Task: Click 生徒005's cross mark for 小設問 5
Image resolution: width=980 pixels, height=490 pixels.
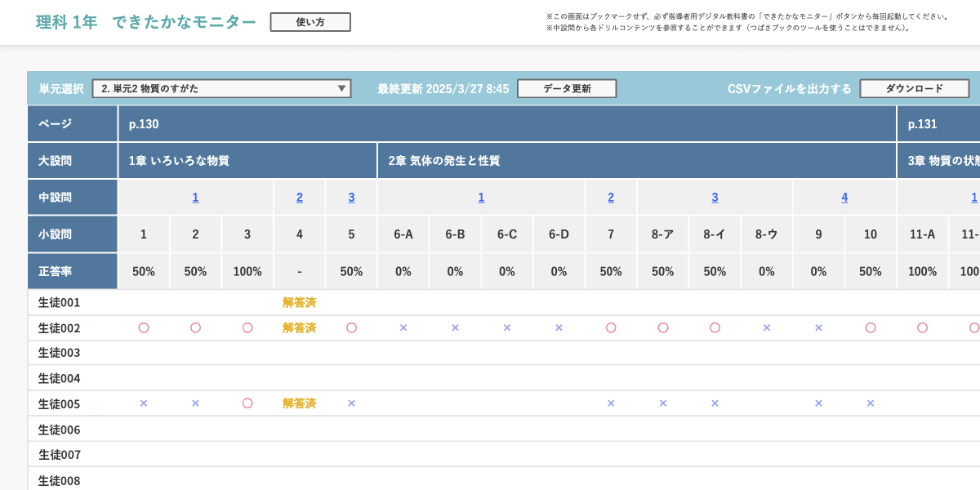Action: pos(351,403)
